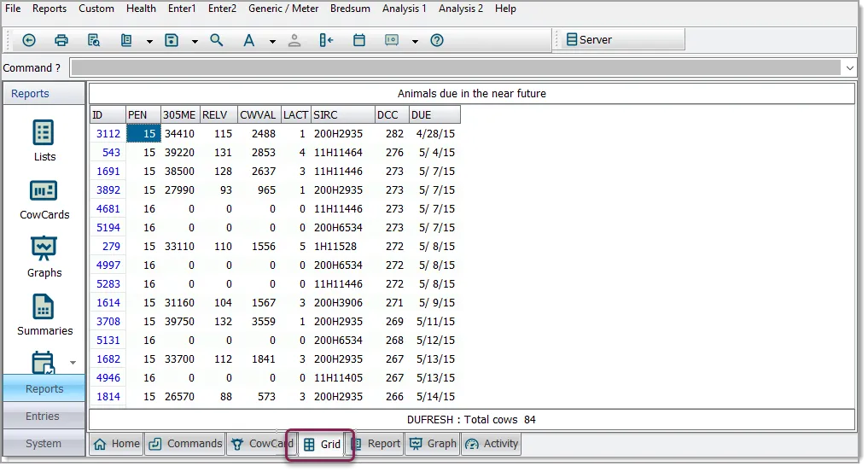Open the save icon dropdown arrow
The image size is (868, 472).
[x=195, y=42]
